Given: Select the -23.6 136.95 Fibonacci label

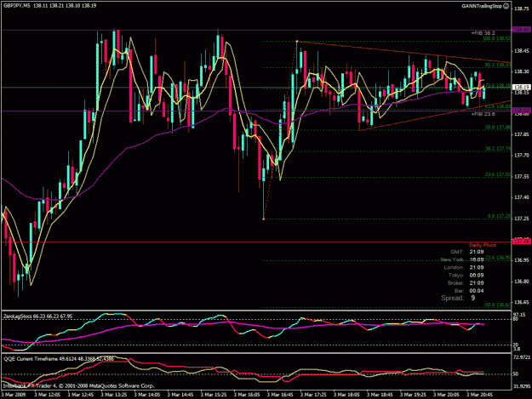Looking at the screenshot, I should point(497,258).
